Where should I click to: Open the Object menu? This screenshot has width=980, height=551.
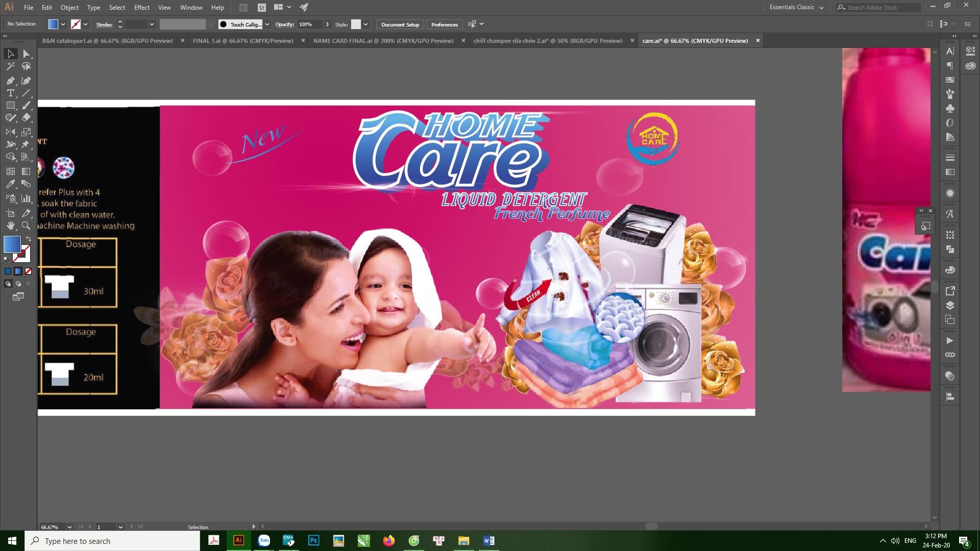69,8
